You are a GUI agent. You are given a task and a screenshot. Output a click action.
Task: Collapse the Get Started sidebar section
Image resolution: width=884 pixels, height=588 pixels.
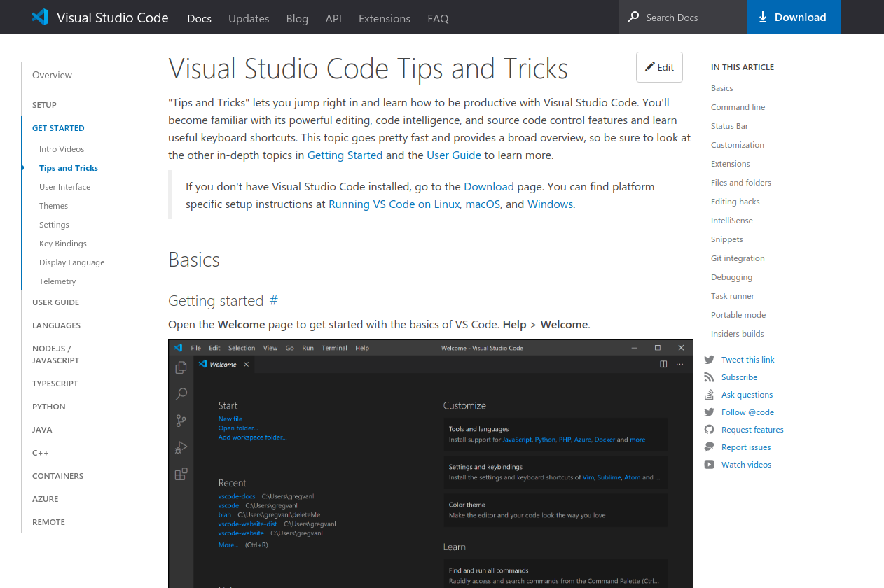(x=58, y=128)
